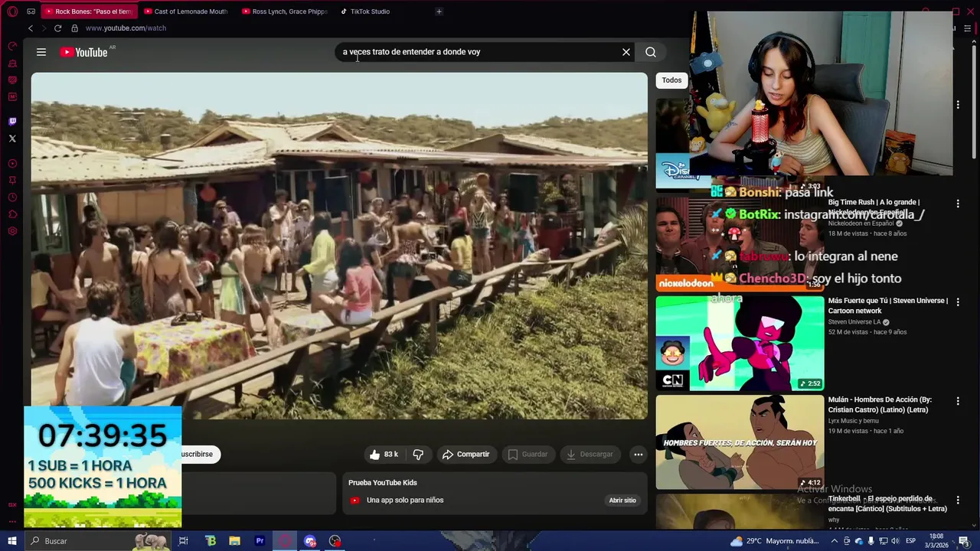Clear the YouTube search text with X
The height and width of the screenshot is (551, 980).
[626, 52]
